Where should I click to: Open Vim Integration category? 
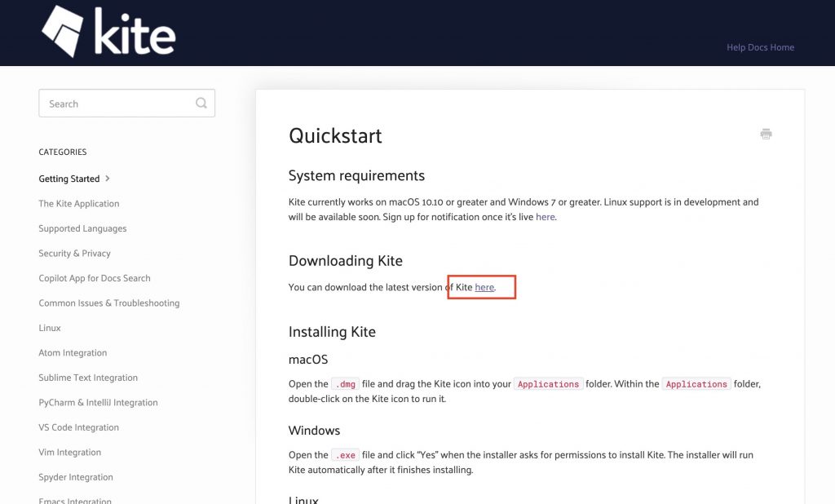pos(70,453)
